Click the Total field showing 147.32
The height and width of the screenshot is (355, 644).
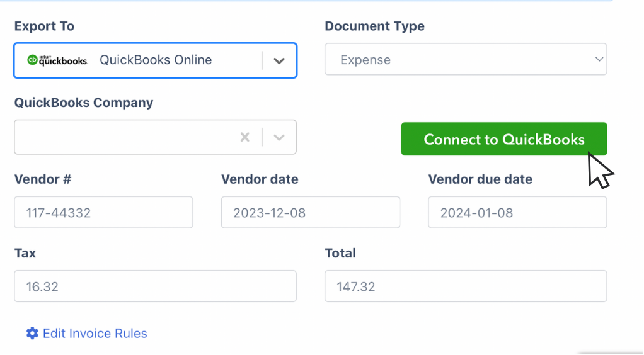[465, 287]
